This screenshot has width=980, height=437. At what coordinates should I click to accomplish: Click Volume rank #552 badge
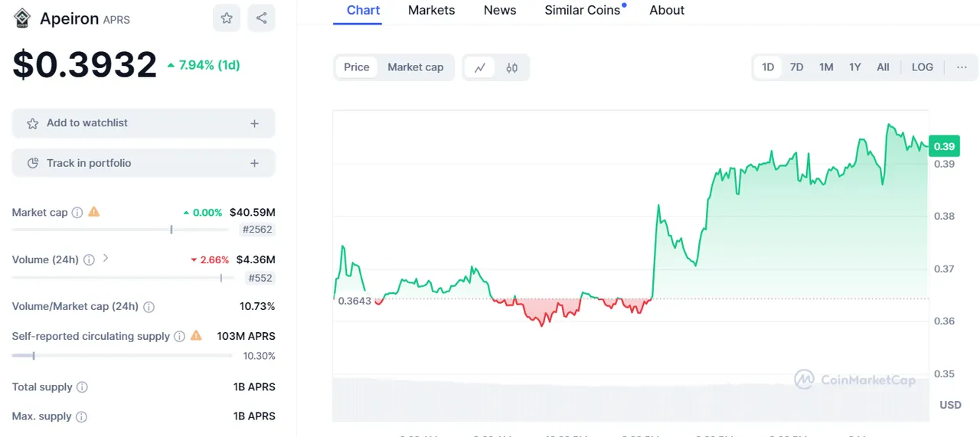pos(260,279)
